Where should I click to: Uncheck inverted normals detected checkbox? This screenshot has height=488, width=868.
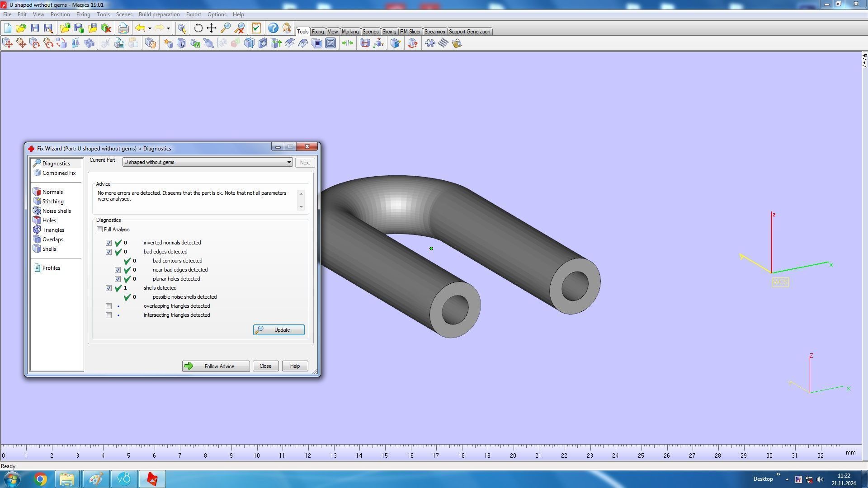(109, 243)
